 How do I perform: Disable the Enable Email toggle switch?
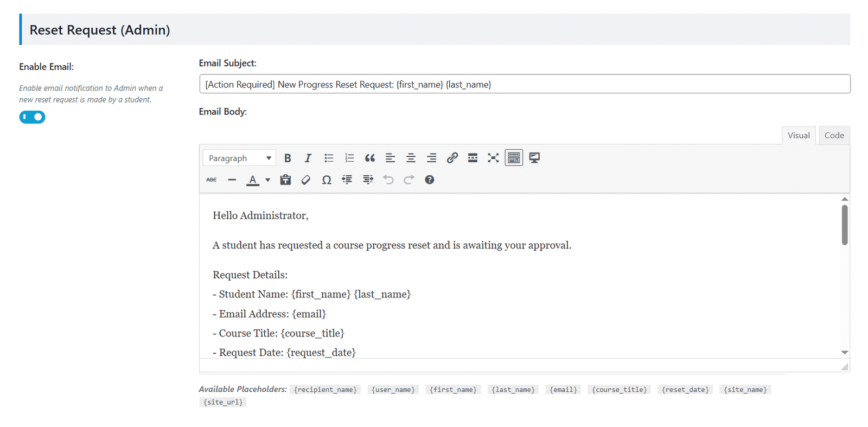(x=33, y=117)
